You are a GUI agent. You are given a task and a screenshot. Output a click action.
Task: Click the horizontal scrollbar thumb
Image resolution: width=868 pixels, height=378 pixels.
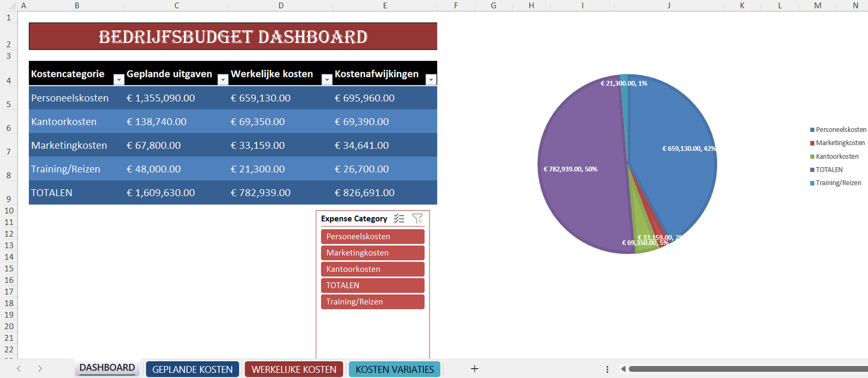(x=749, y=369)
